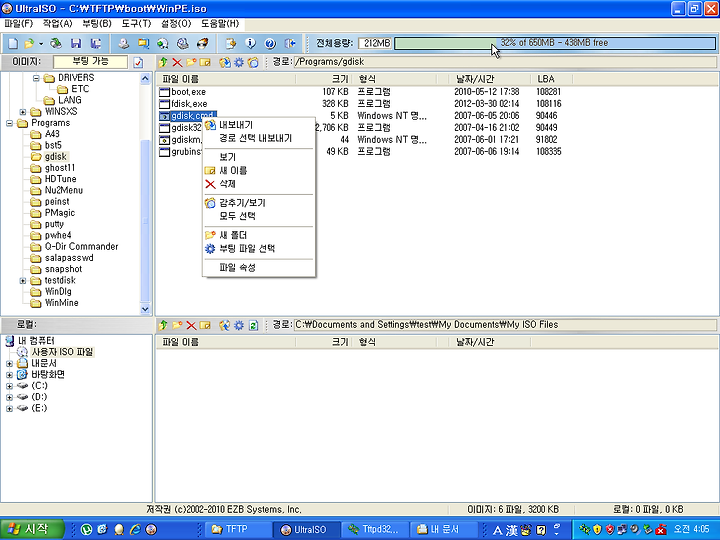Click scroll-down arrow of image tree scrollbar

click(145, 309)
